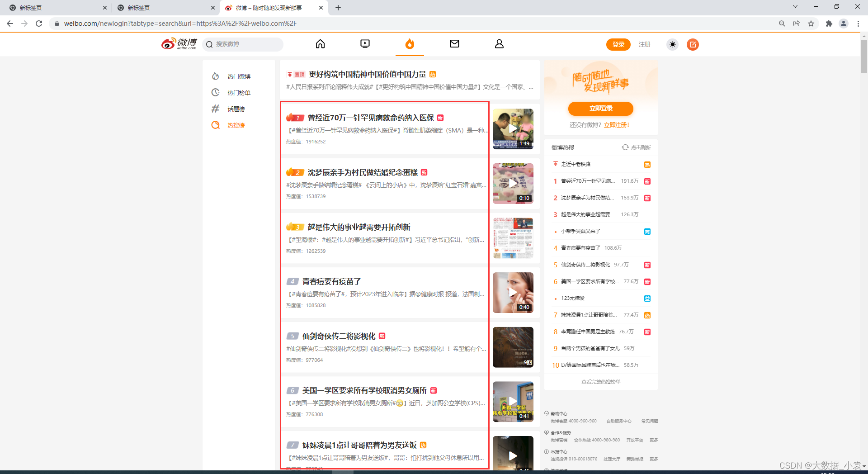Play the 0:40 acne video thumbnail
868x474 pixels.
pyautogui.click(x=513, y=293)
